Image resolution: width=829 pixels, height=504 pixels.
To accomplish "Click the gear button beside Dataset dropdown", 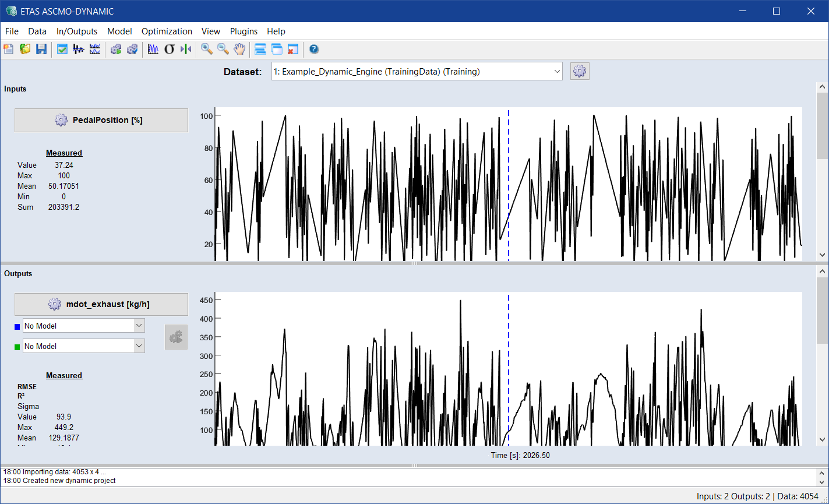I will pyautogui.click(x=580, y=72).
